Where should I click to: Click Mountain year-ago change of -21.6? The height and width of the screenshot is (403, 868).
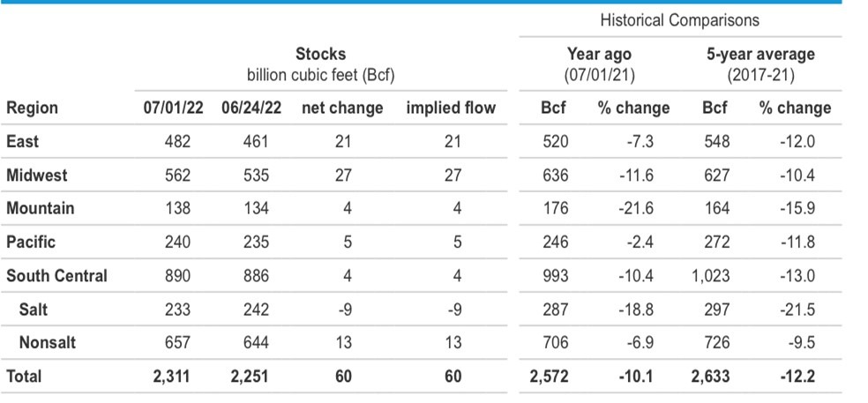click(636, 209)
